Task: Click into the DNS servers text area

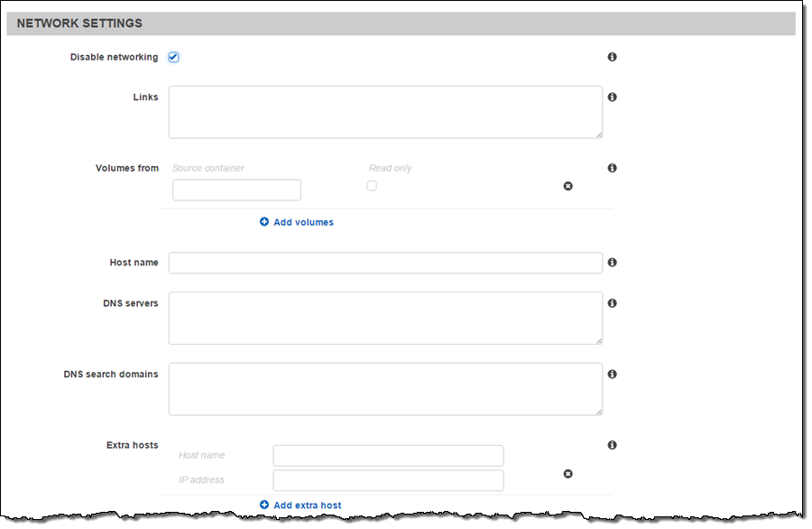Action: tap(385, 318)
